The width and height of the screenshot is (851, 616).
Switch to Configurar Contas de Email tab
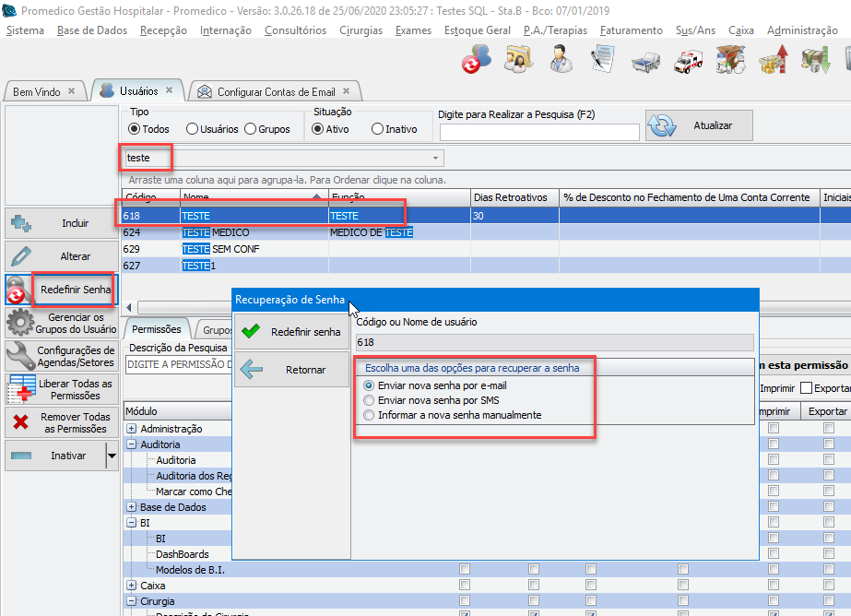tap(275, 92)
